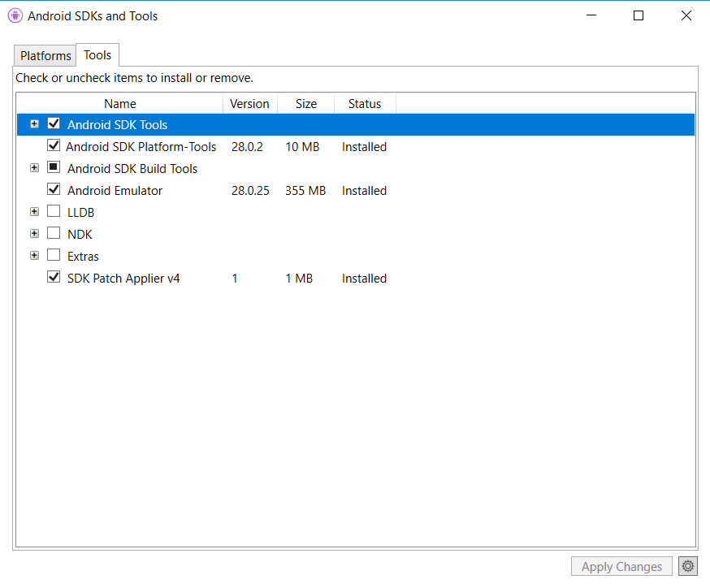This screenshot has height=588, width=710.
Task: Enable the Extras checkbox
Action: [54, 255]
